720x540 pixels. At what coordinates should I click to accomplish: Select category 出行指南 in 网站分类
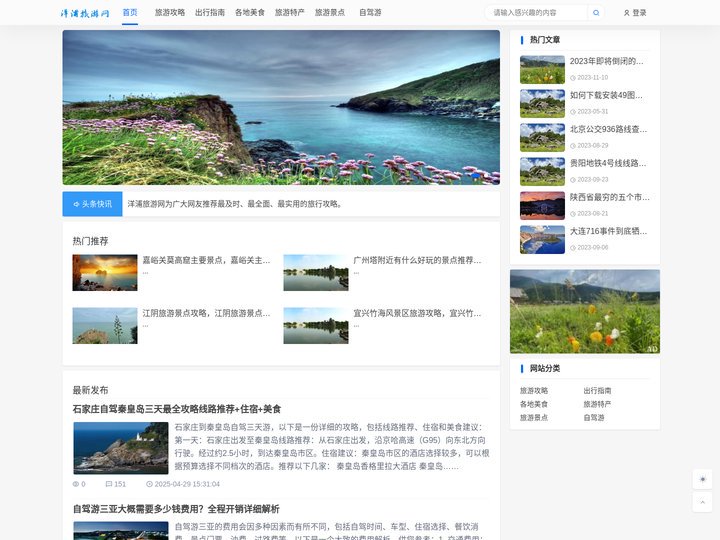[597, 391]
